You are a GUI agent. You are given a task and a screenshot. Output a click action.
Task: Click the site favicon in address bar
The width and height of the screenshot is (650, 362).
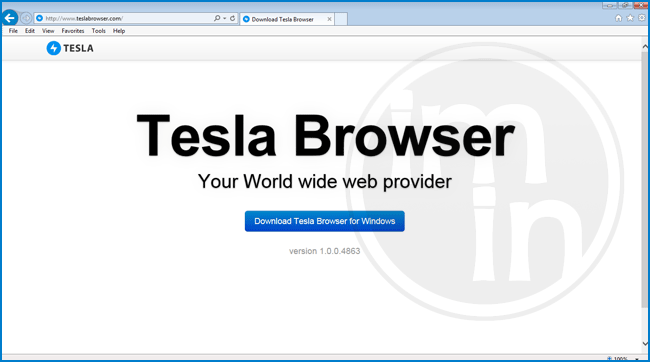pyautogui.click(x=39, y=18)
